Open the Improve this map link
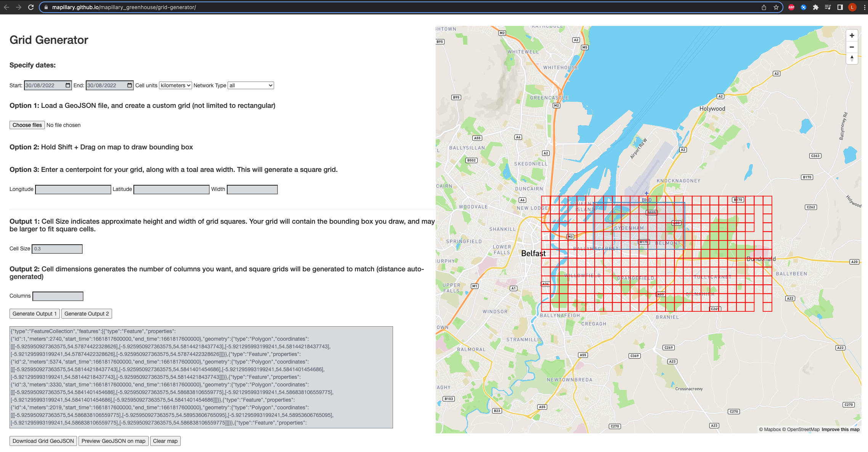This screenshot has width=868, height=452. pos(840,430)
